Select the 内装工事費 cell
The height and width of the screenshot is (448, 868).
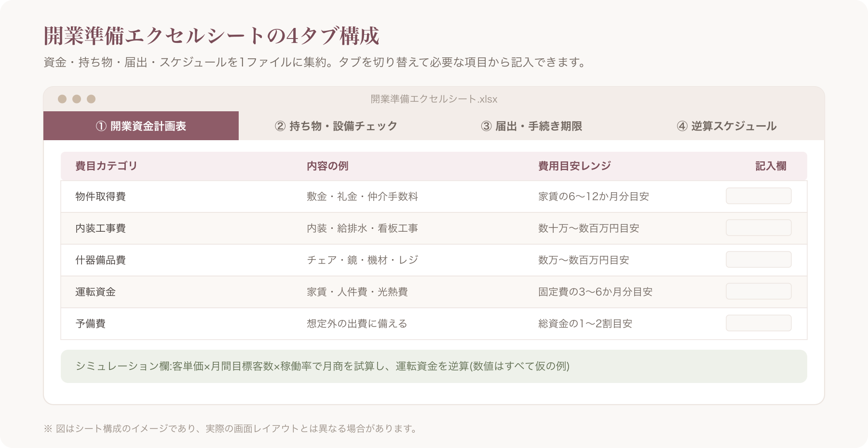(100, 228)
